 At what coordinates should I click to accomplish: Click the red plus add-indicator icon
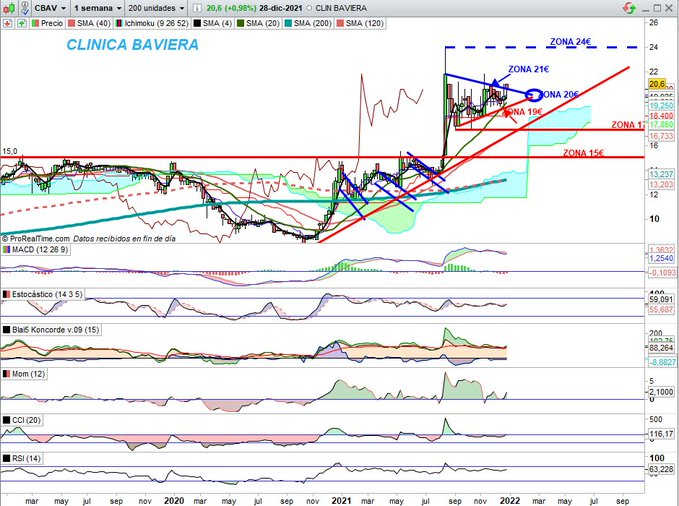point(7,23)
